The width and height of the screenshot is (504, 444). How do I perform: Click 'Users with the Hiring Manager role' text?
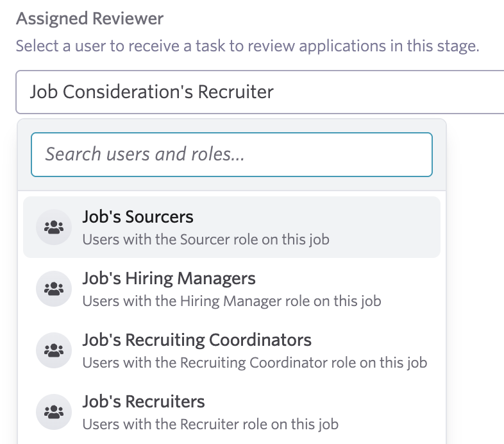[231, 301]
